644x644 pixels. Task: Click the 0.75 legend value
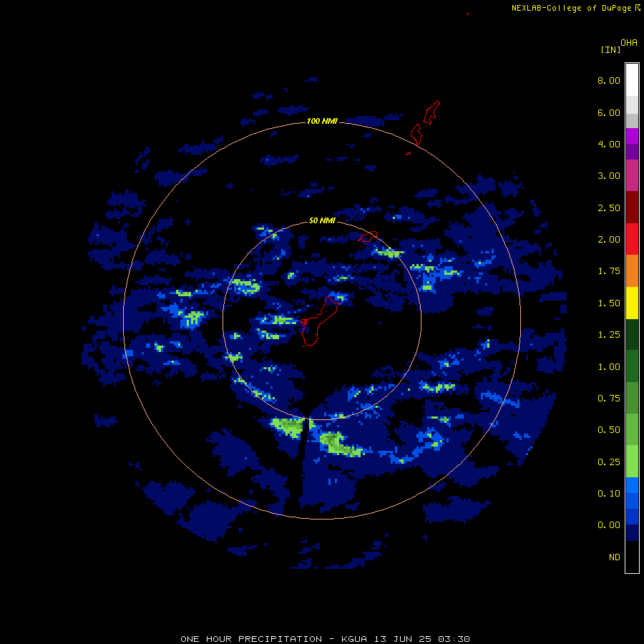point(609,399)
